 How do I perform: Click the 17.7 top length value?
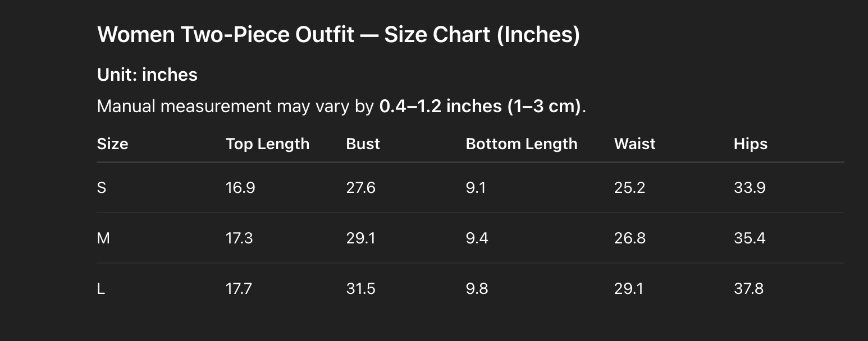coord(239,289)
